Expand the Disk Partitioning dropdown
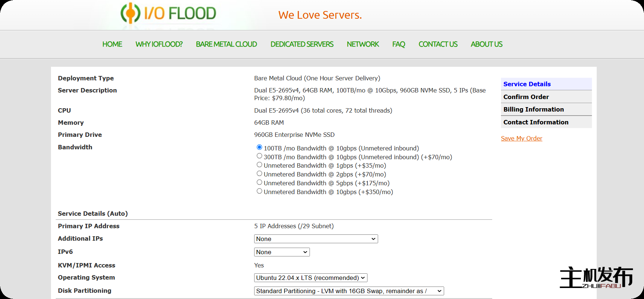The image size is (644, 299). [x=349, y=291]
